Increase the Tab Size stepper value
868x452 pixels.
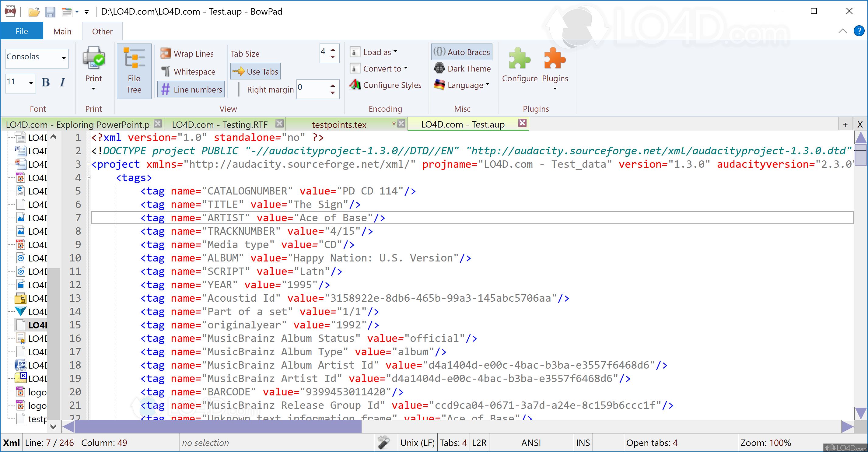click(x=333, y=49)
